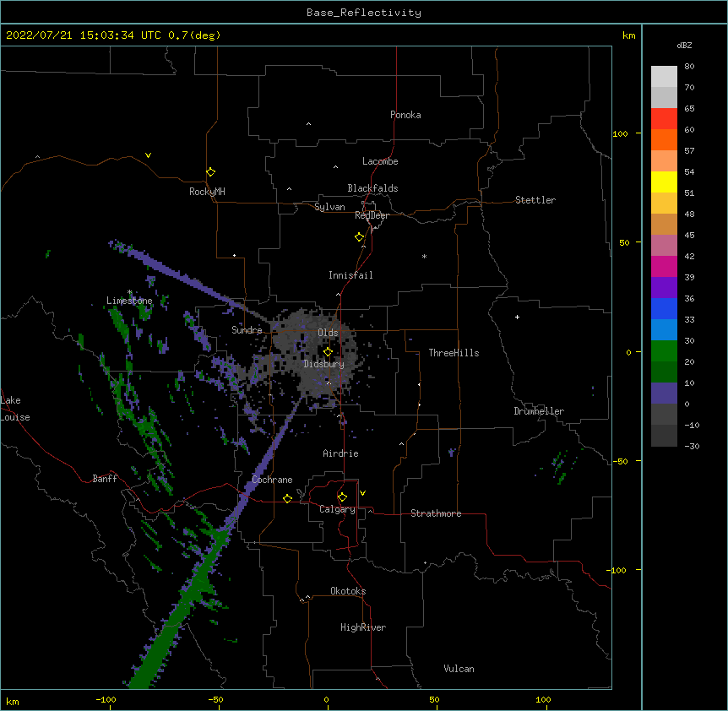This screenshot has width=728, height=711.
Task: Click the Vulcan label
Action: point(459,669)
